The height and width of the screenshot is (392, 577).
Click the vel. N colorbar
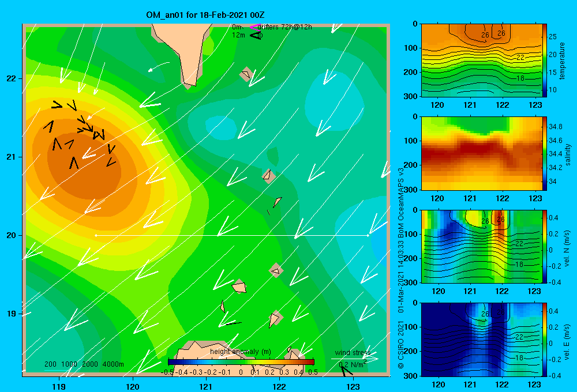click(x=544, y=246)
